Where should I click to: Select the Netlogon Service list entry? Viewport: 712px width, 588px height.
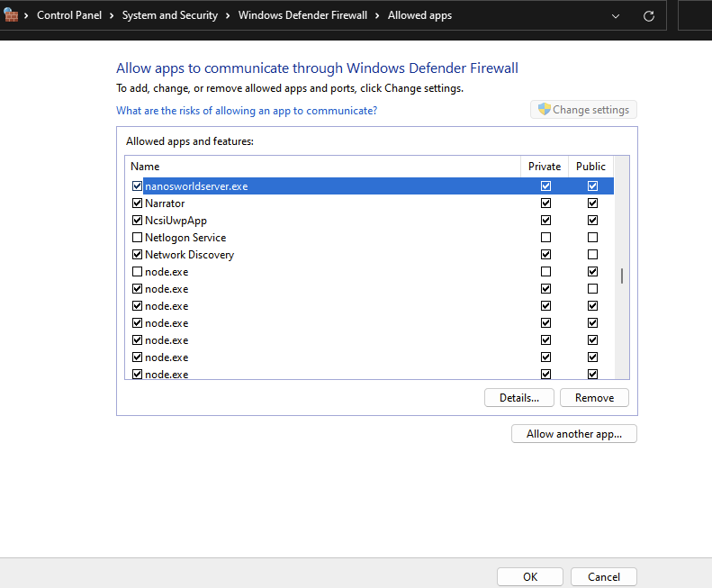point(185,237)
